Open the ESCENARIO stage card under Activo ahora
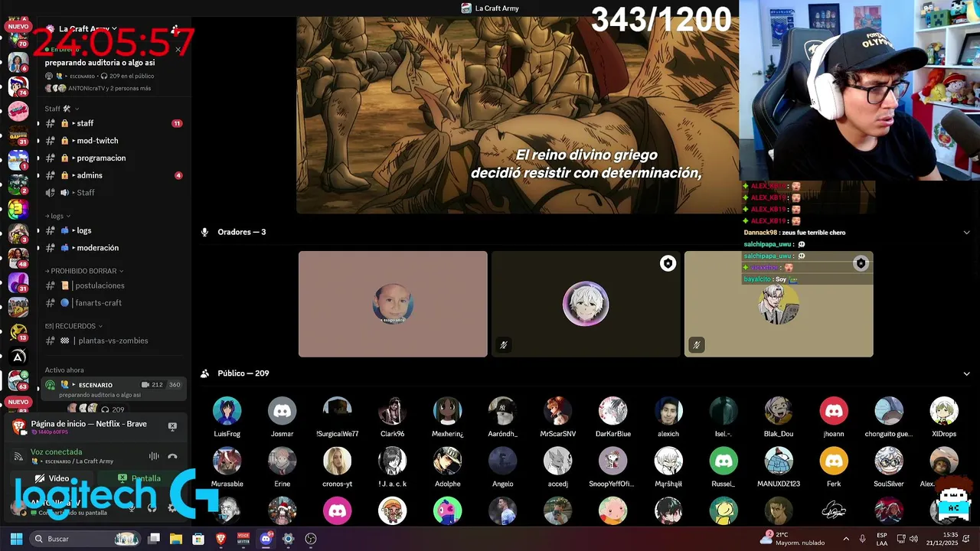 tap(114, 389)
